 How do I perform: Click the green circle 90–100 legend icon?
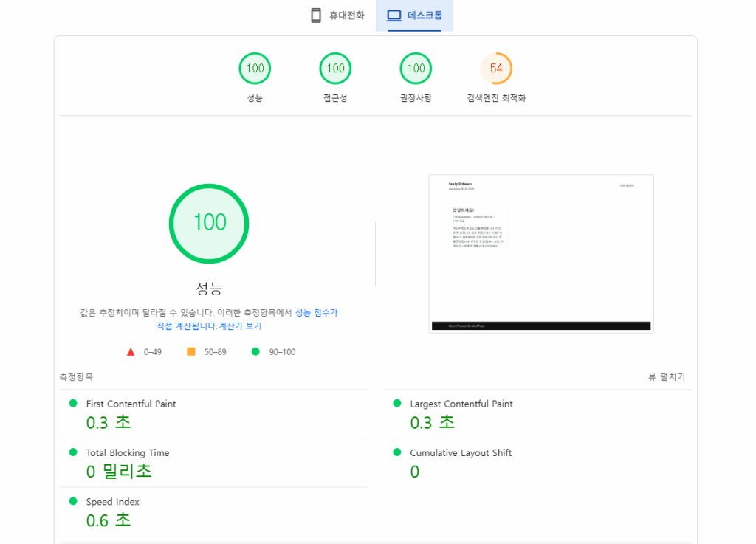pyautogui.click(x=255, y=352)
